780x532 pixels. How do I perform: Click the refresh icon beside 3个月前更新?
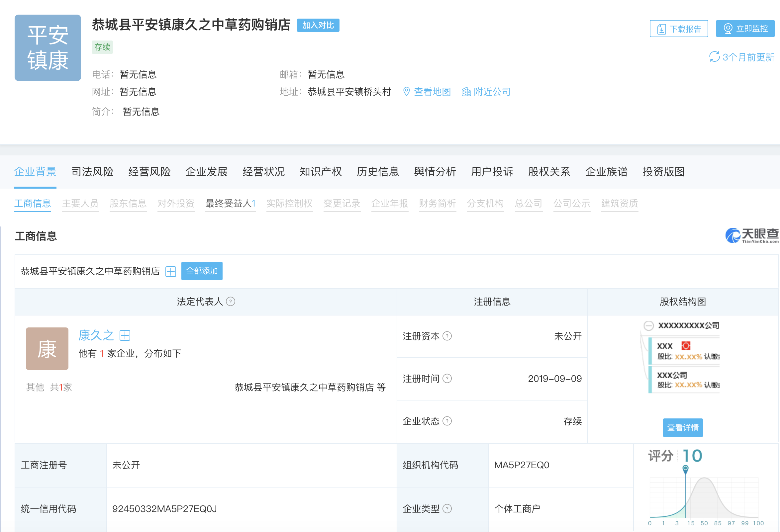[x=714, y=57]
